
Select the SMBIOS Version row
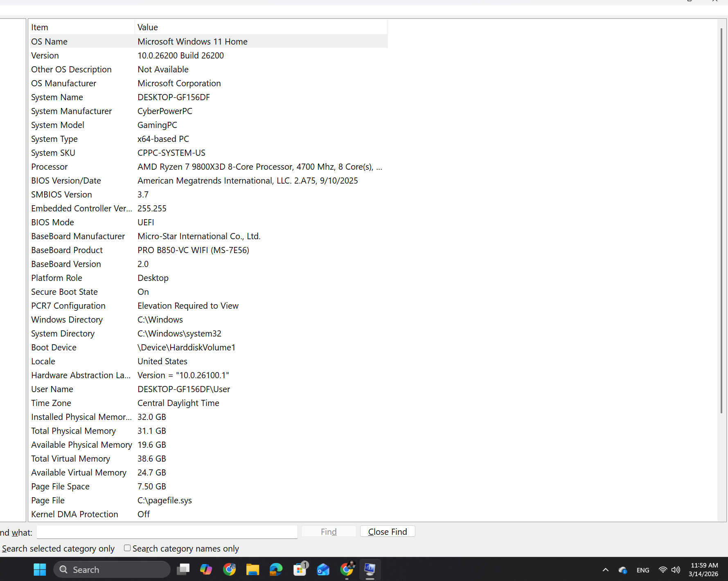(x=209, y=194)
